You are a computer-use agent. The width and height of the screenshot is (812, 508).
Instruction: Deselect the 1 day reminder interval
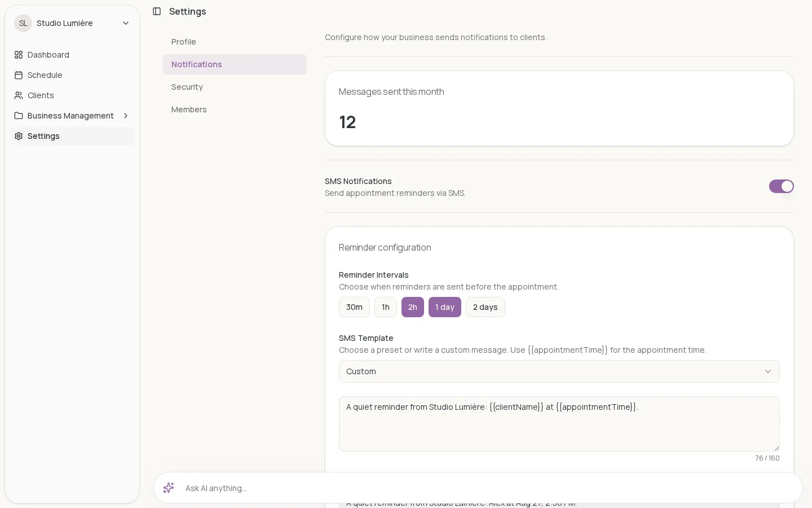pos(445,307)
